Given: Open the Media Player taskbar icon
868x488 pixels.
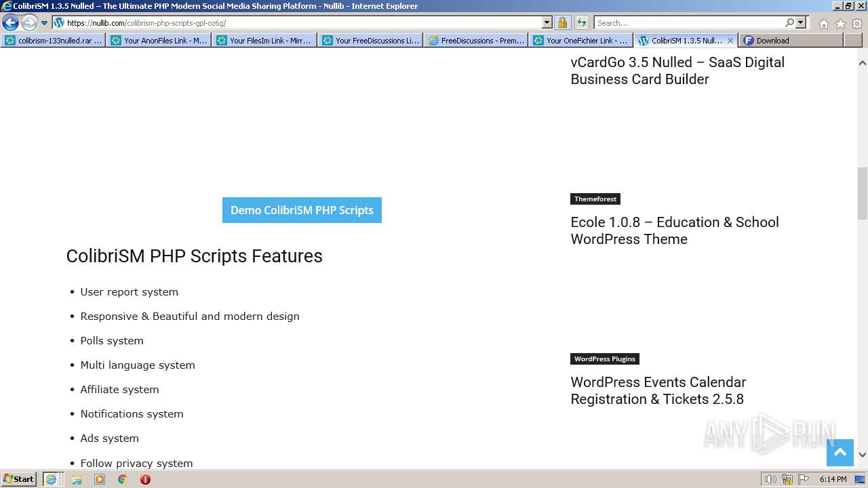Looking at the screenshot, I should click(x=100, y=479).
